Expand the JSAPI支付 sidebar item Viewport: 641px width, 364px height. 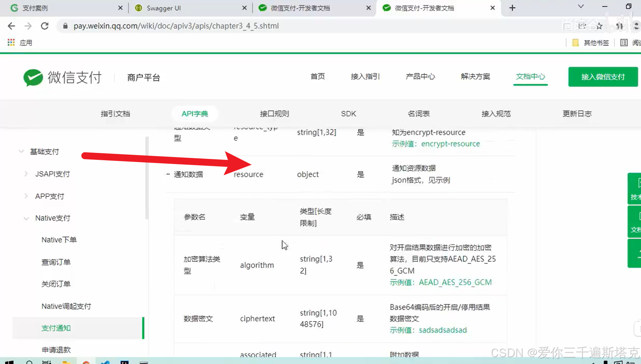click(26, 174)
